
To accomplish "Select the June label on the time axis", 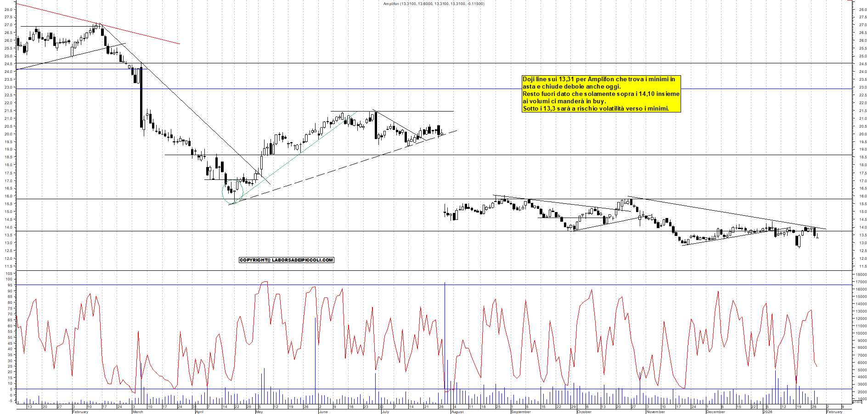I will (x=323, y=412).
